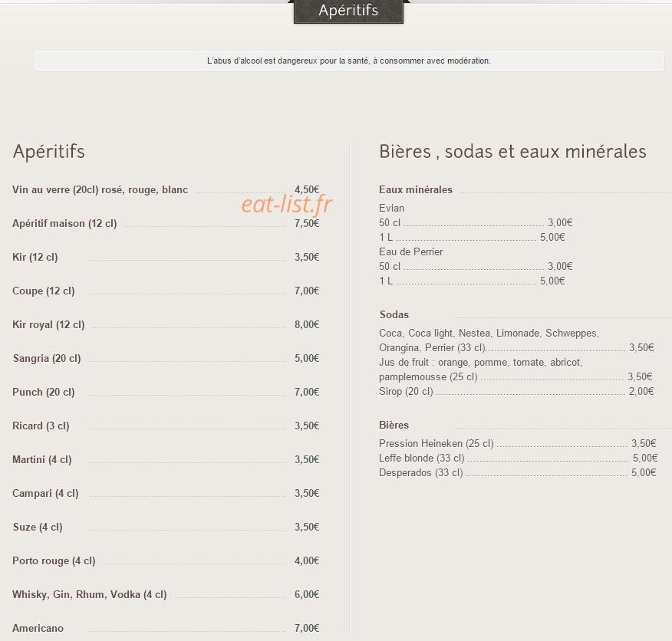Click the 'Apéritifs' section heading
Image resolution: width=672 pixels, height=641 pixels.
[x=49, y=152]
